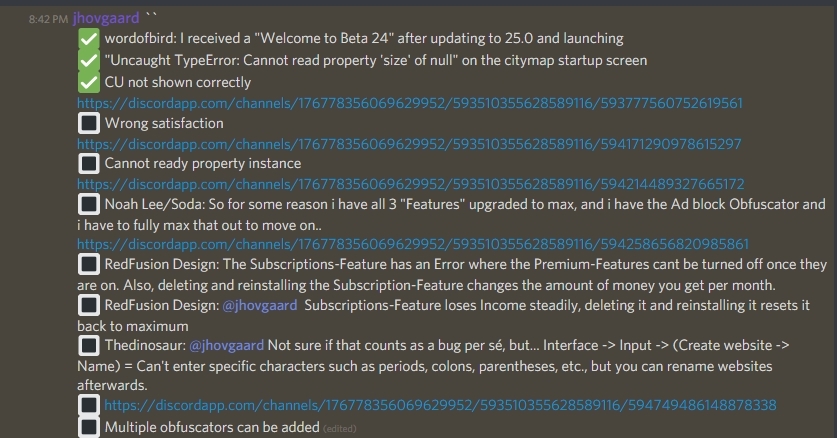837x438 pixels.
Task: Check the "Wrong satisfaction" box
Action: pos(89,124)
